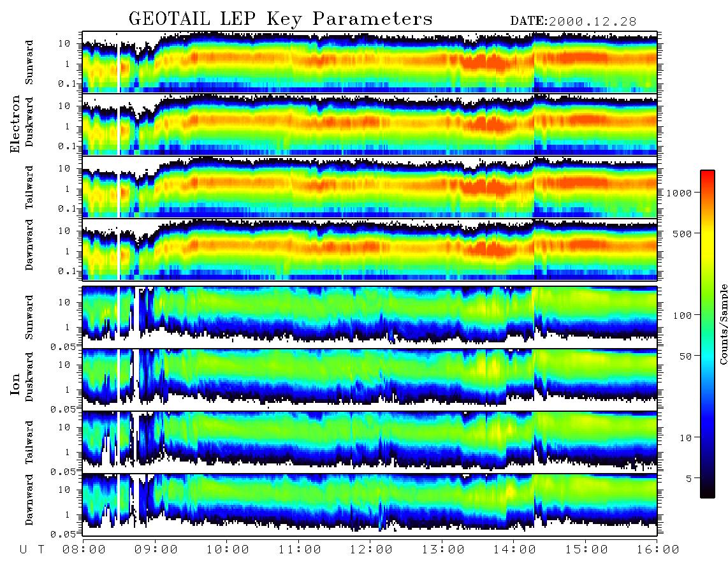Click the 10 tick on color scale

(685, 438)
